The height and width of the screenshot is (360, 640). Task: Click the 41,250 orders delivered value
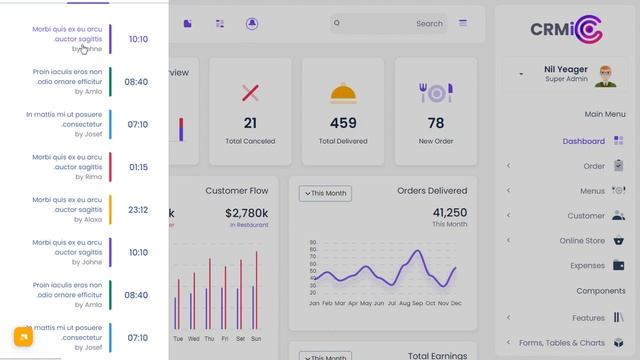click(450, 213)
